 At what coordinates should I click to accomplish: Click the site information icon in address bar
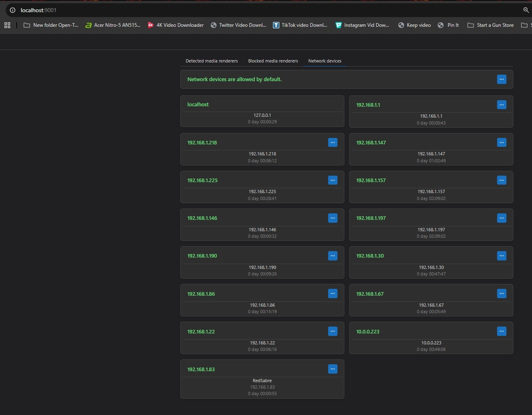pos(13,10)
